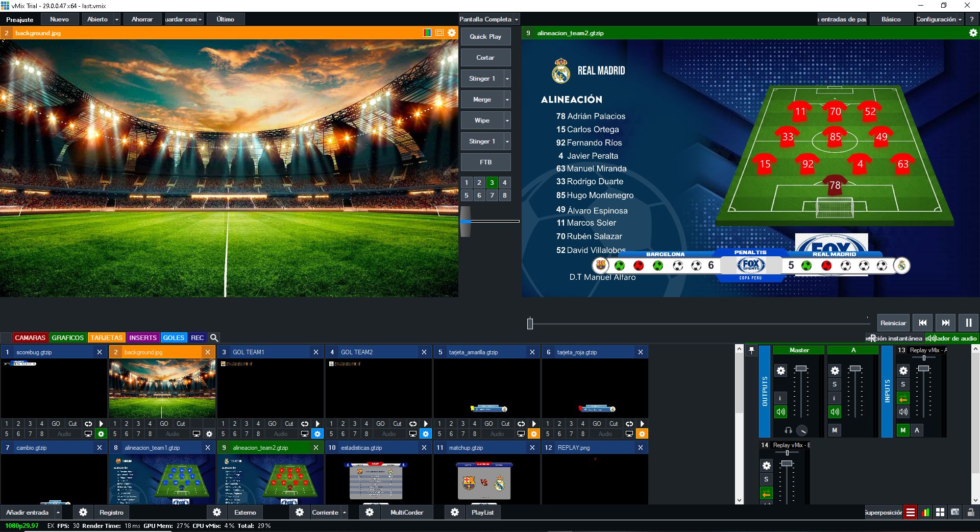Open green settings gear on scorebug.gtzip input

[x=101, y=434]
